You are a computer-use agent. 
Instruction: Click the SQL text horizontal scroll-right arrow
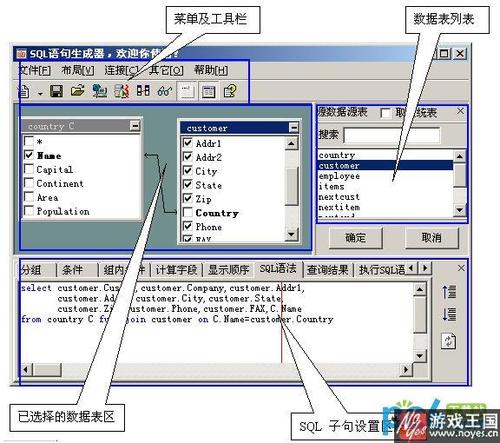[x=406, y=369]
